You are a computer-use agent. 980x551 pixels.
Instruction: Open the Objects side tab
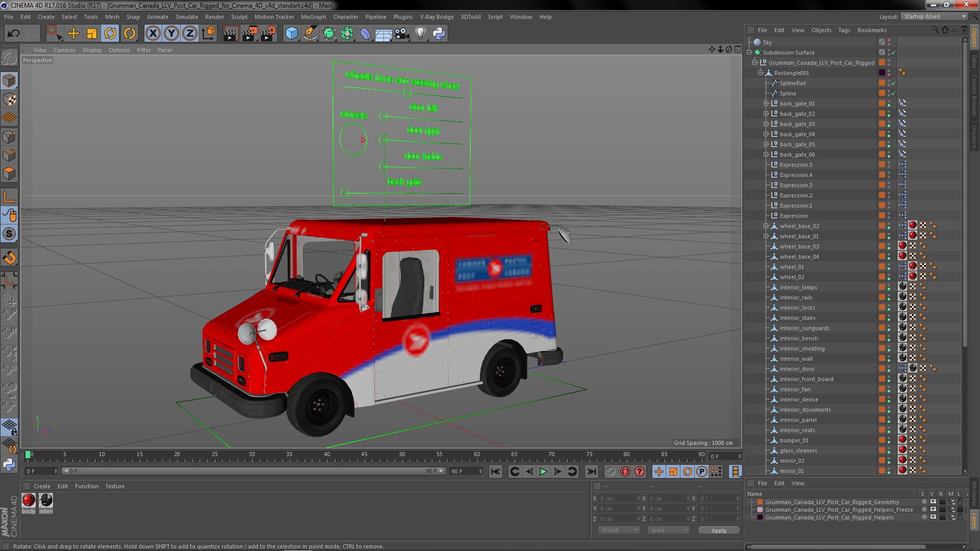click(974, 38)
